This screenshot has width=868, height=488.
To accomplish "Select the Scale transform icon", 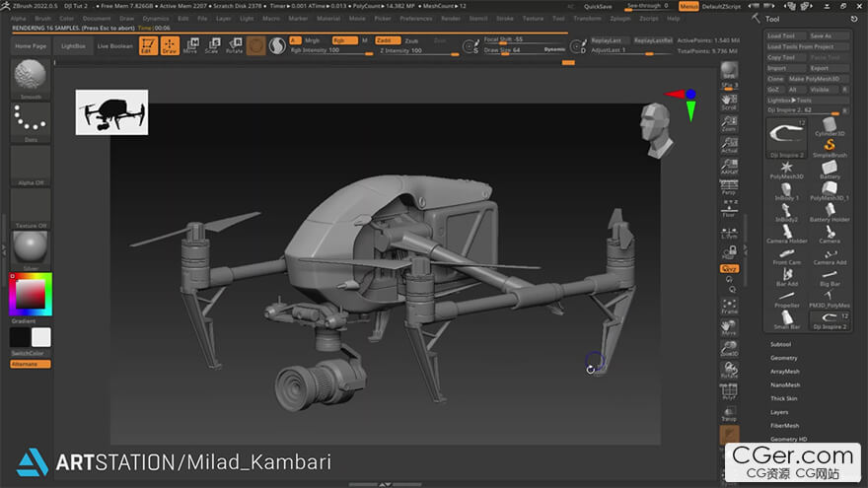I will [212, 45].
